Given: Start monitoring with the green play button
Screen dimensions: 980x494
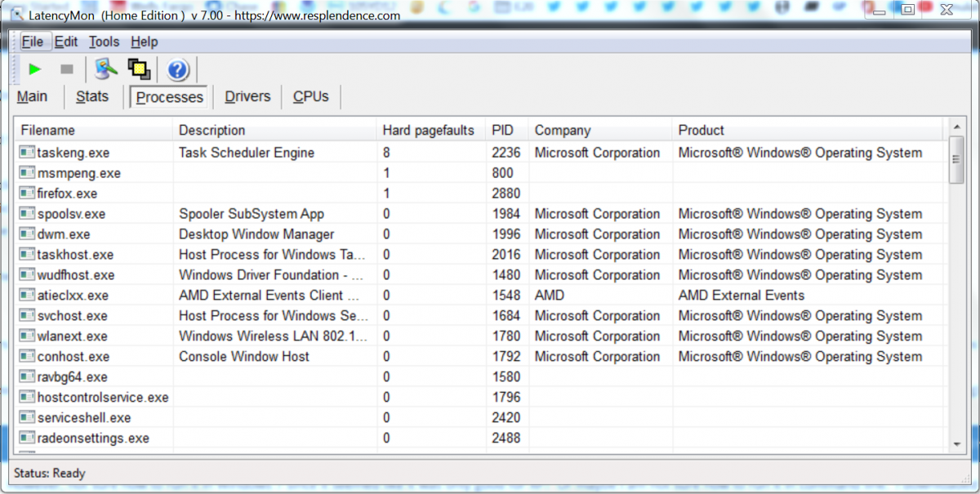Looking at the screenshot, I should click(x=34, y=69).
